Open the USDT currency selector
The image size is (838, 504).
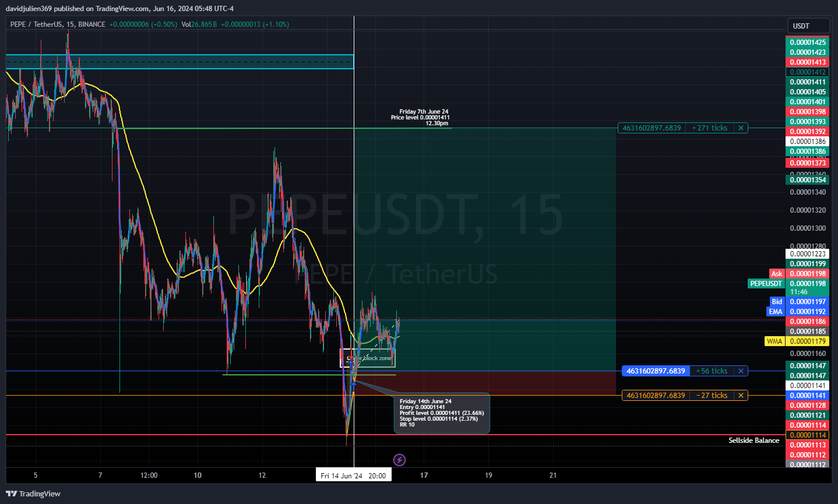coord(808,26)
